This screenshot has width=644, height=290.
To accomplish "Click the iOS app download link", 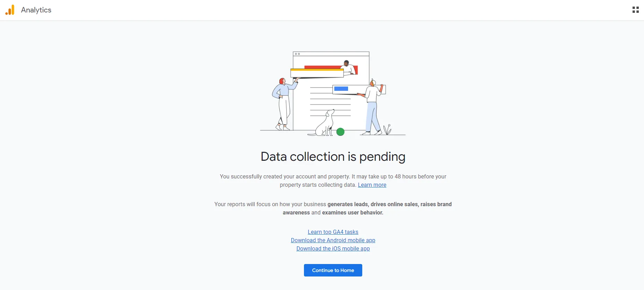I will coord(333,248).
